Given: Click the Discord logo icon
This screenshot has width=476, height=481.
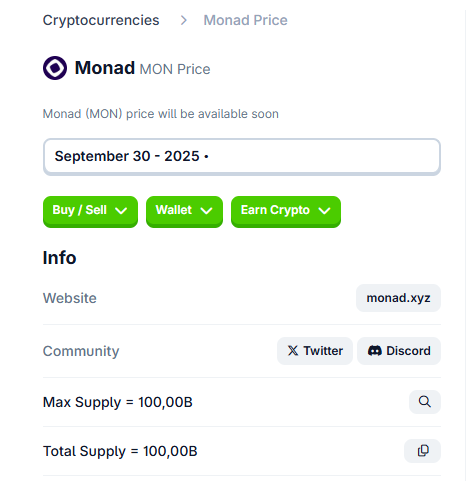Looking at the screenshot, I should tap(375, 351).
